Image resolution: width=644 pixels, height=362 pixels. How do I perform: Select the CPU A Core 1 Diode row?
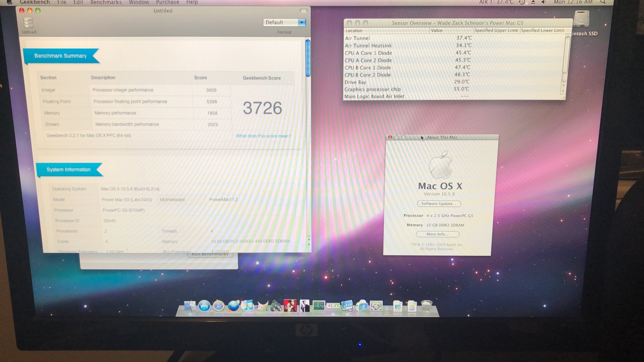(x=454, y=53)
